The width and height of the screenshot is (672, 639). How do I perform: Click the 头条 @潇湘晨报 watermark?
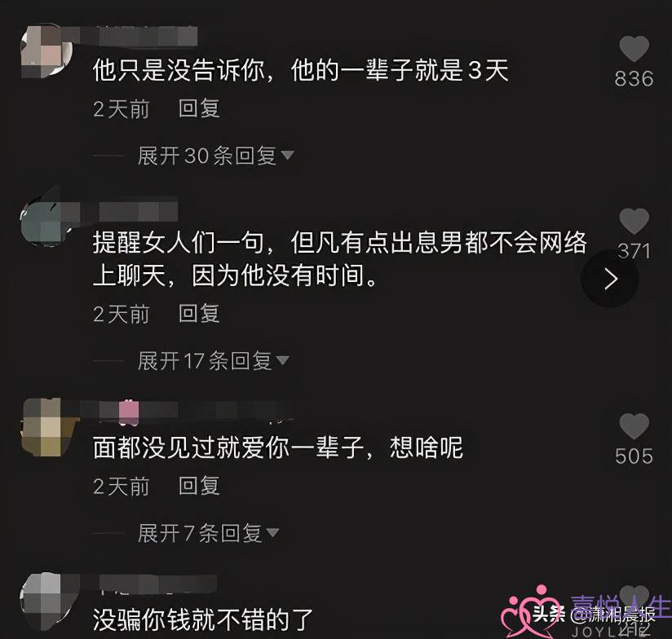coord(594,615)
